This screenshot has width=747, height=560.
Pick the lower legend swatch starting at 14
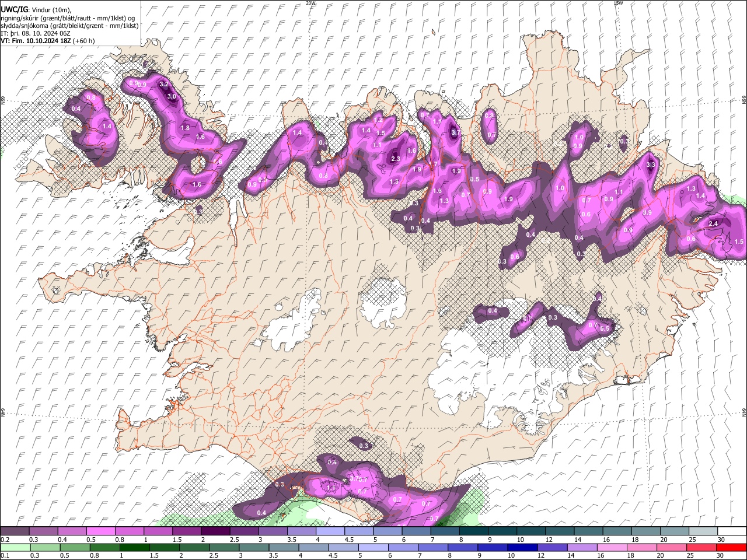click(583, 547)
